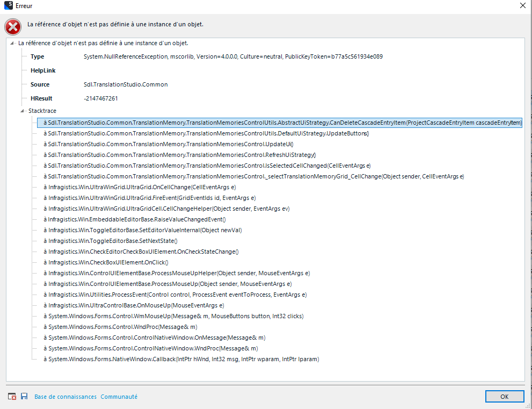Viewport: 532px width, 409px height.
Task: Select the UltraGrid.FireEvent stack frame
Action: [150, 198]
